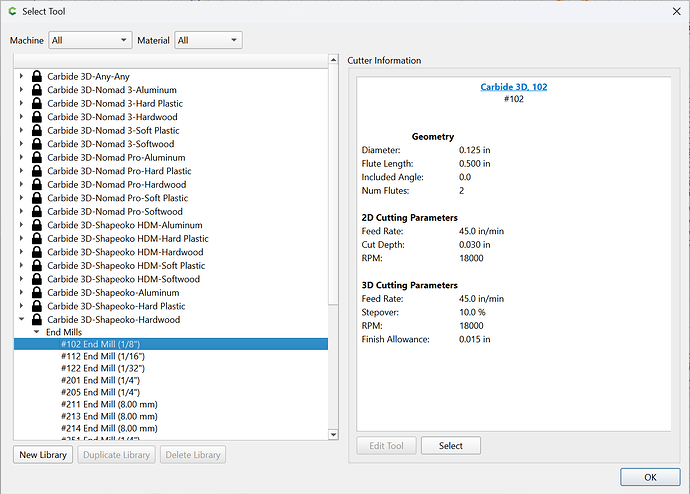Expand Carbide 3D-Any-Any library
The width and height of the screenshot is (690, 494).
point(21,76)
